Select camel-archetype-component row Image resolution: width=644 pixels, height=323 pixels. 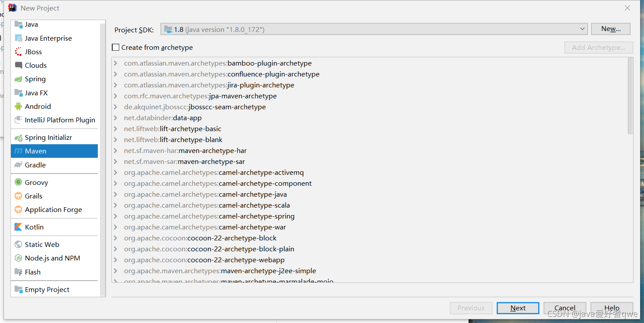pos(369,184)
